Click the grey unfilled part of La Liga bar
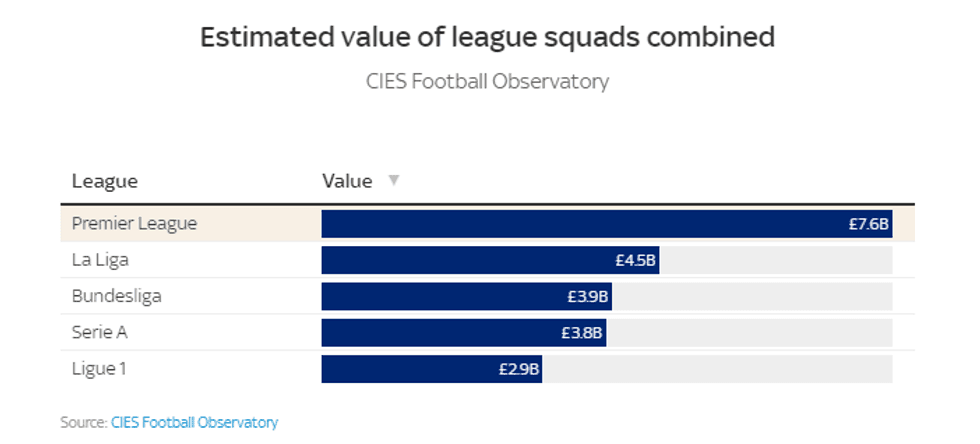 775,260
